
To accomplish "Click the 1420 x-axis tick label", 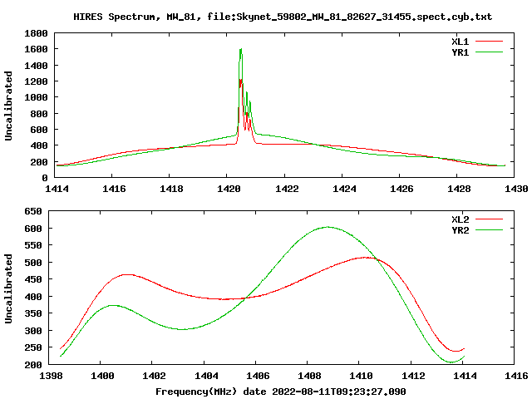I will 229,189.
